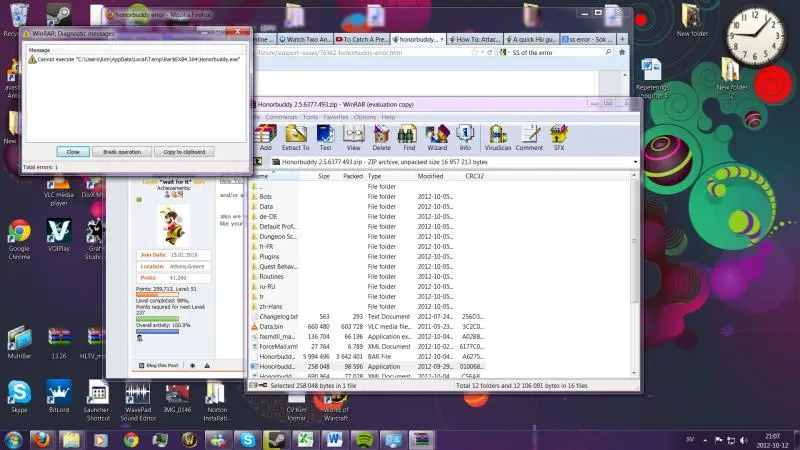Click Close in the Diagnostic messages dialog
Screen dimensions: 800x450
tap(73, 152)
